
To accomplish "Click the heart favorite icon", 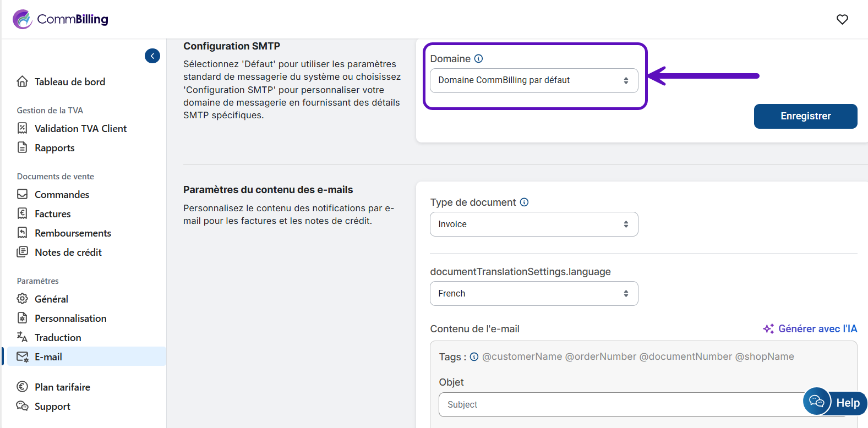I will (842, 20).
